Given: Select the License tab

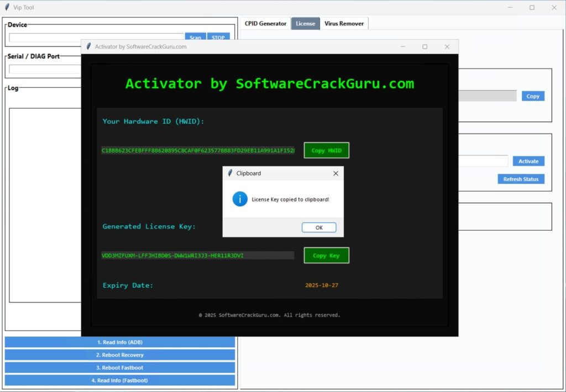Looking at the screenshot, I should click(305, 24).
